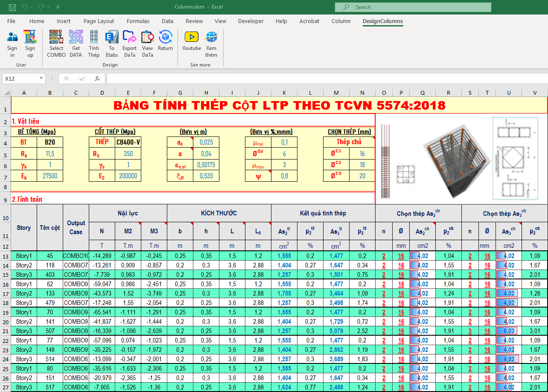Open the Acrobat ribbon tab
548x392 pixels.
(309, 21)
